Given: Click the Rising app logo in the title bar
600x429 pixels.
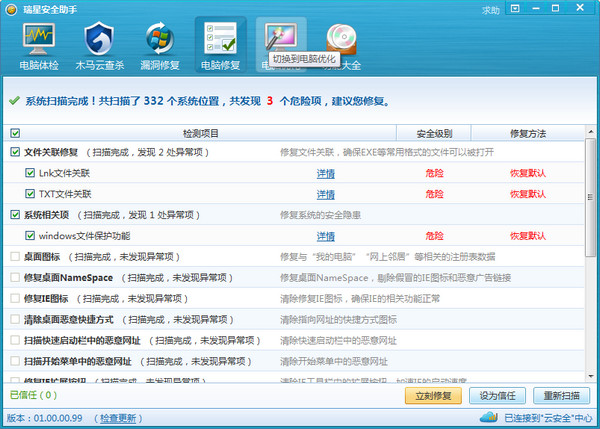Looking at the screenshot, I should [x=10, y=9].
